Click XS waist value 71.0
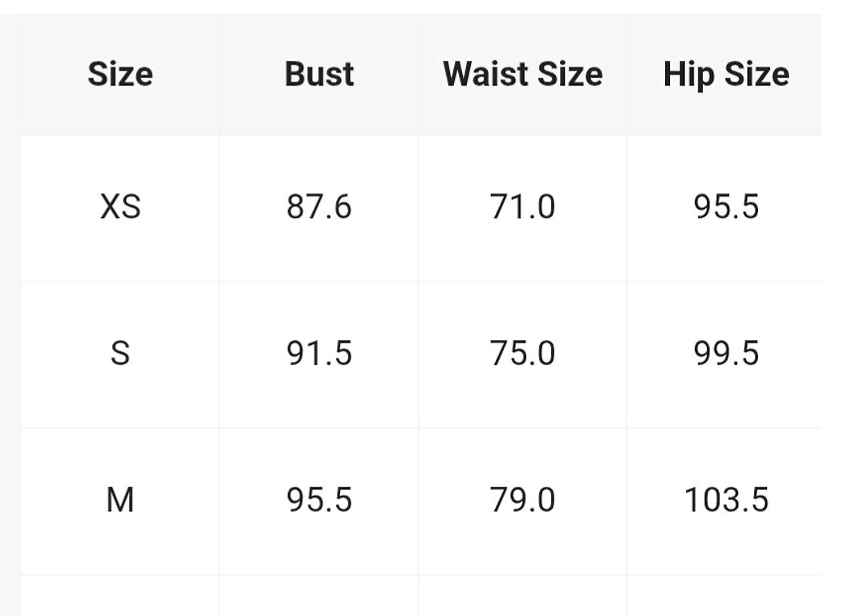 point(522,207)
